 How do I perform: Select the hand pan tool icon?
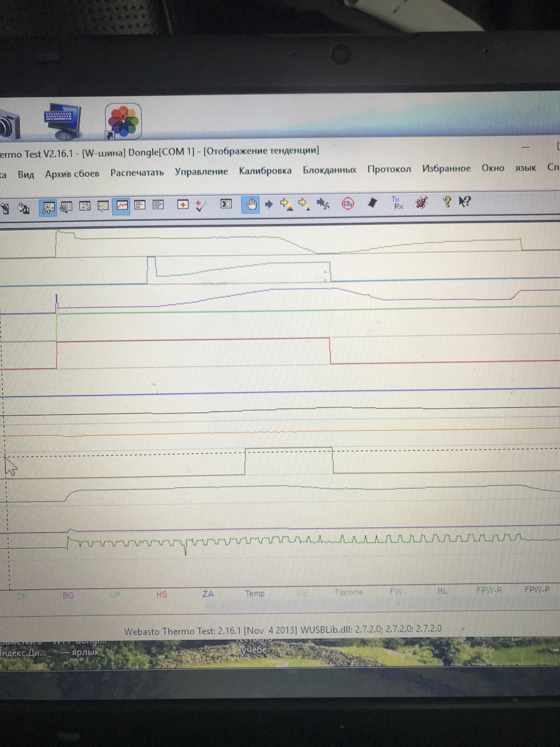click(250, 204)
